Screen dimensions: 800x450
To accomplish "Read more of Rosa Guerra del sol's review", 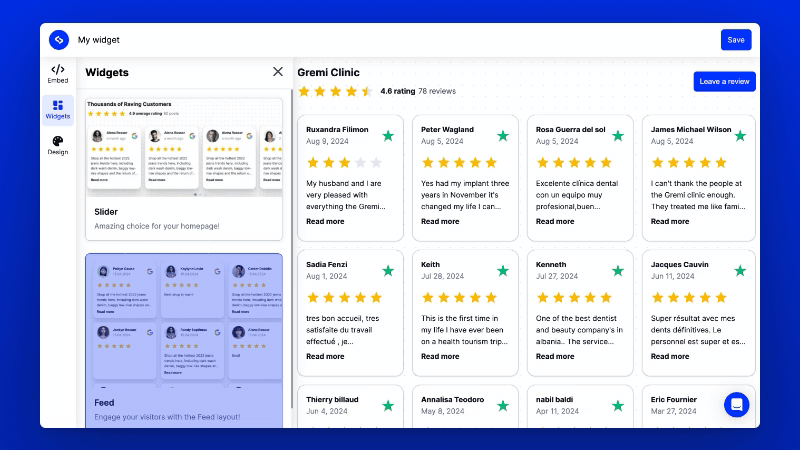I will (555, 221).
